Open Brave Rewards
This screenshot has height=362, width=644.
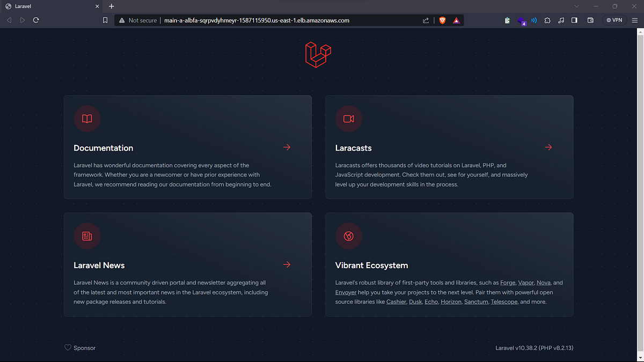456,20
